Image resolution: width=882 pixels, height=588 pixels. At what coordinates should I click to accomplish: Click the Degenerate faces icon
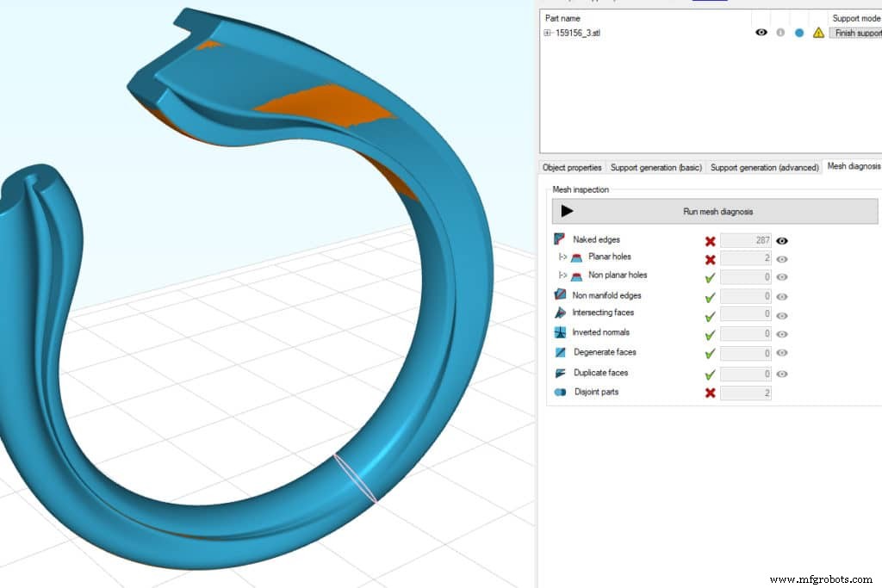[561, 352]
